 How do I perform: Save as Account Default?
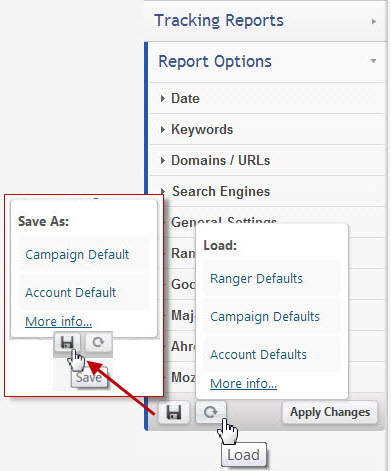tap(71, 293)
